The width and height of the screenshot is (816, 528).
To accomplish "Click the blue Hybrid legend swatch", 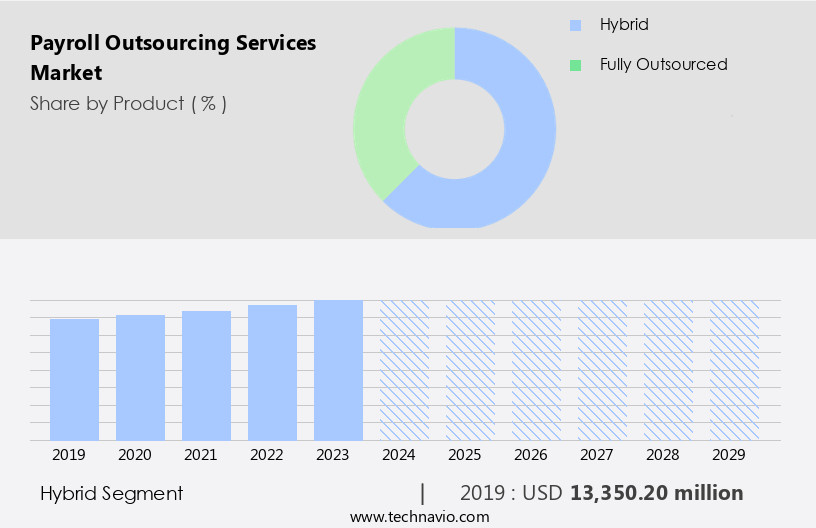I will tap(575, 25).
